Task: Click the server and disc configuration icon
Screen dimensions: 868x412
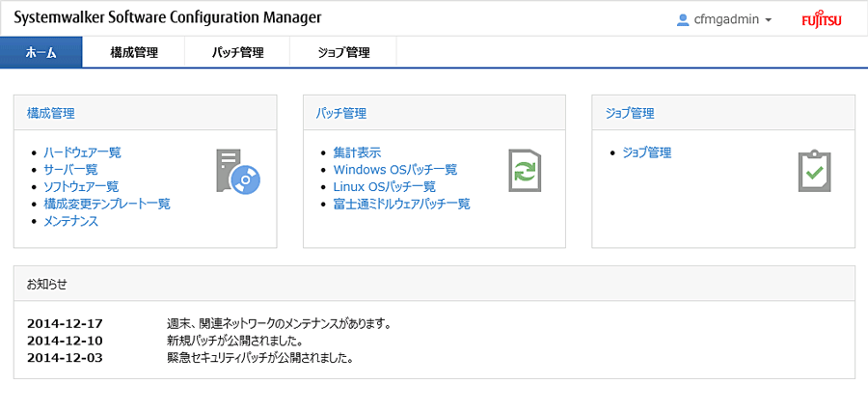Action: click(238, 171)
